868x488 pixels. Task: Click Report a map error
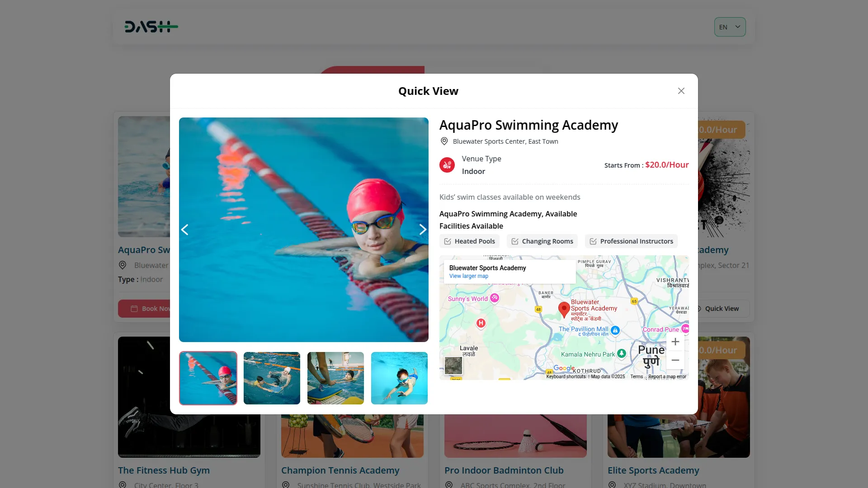(667, 376)
